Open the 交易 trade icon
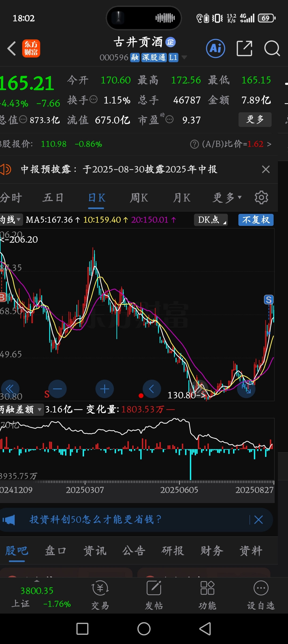Image resolution: width=288 pixels, height=644 pixels. pos(100,595)
